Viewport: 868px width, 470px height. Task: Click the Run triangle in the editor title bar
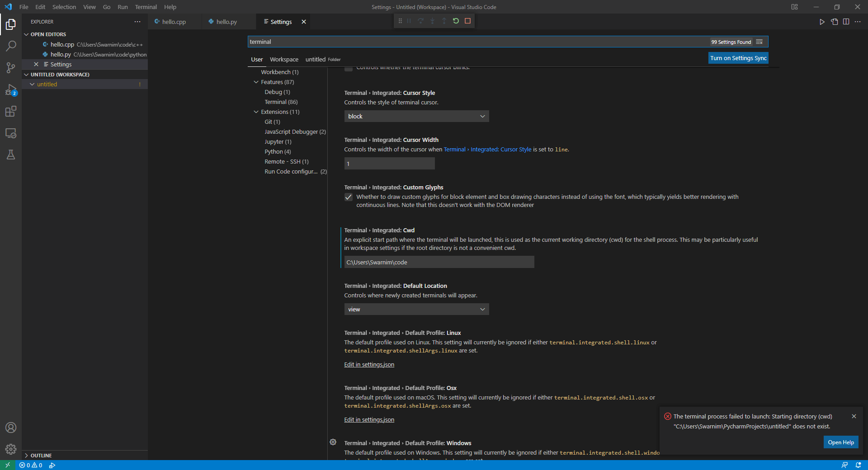point(822,22)
